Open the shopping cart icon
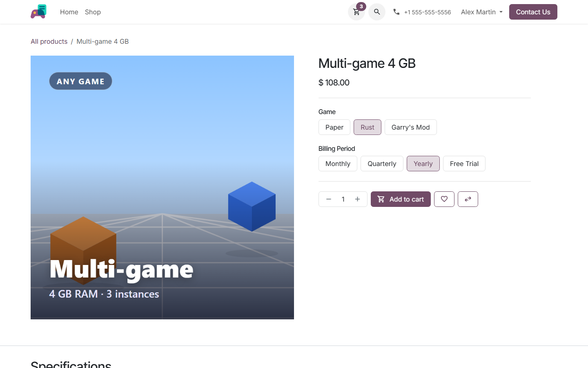The width and height of the screenshot is (588, 368). point(356,12)
